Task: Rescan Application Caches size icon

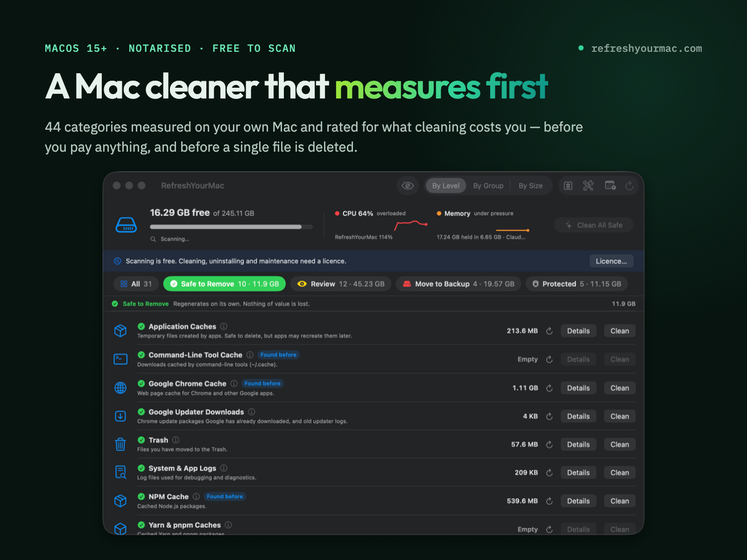Action: point(550,331)
